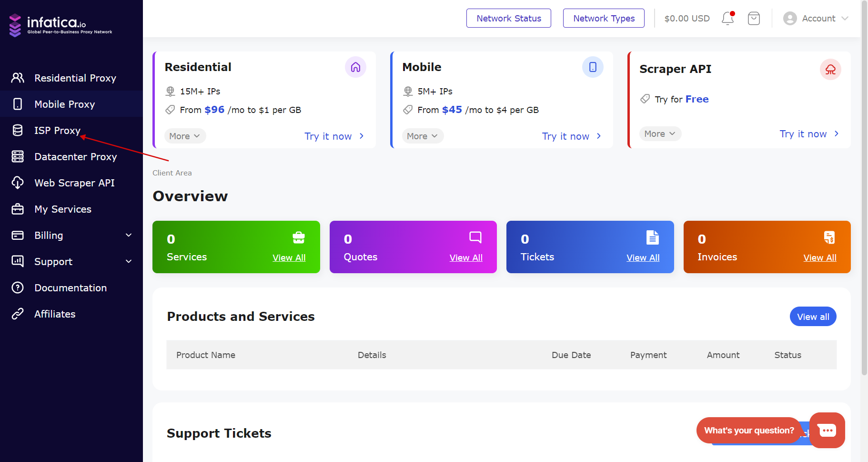This screenshot has height=462, width=868.
Task: Click the What's your question? chat prompt
Action: point(749,430)
